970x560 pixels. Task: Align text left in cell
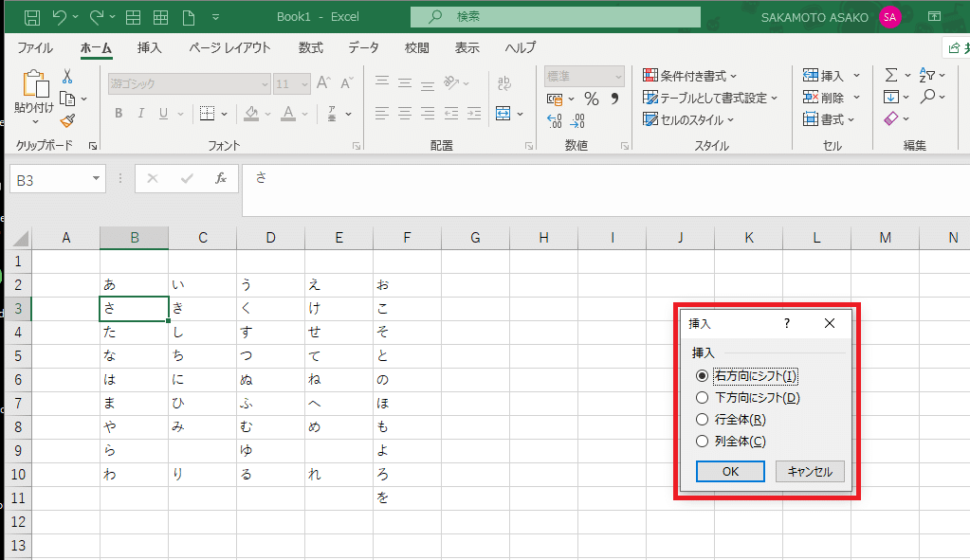coord(382,113)
